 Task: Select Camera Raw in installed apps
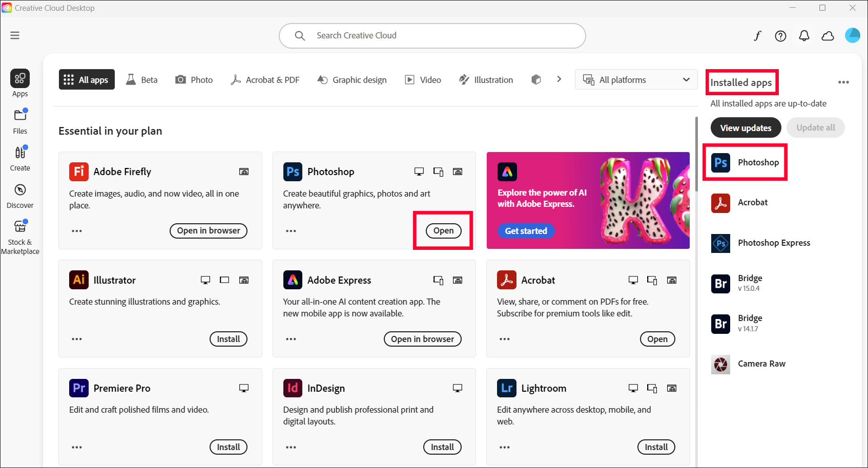[761, 364]
